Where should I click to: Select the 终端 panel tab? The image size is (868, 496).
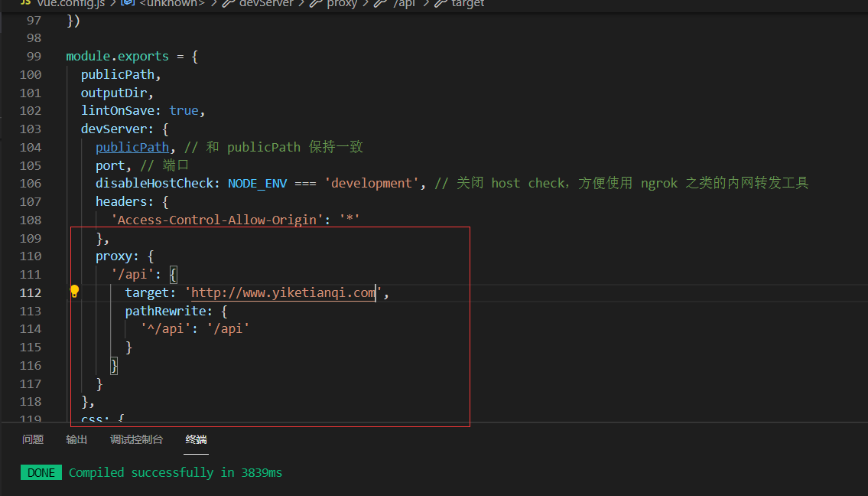point(196,439)
